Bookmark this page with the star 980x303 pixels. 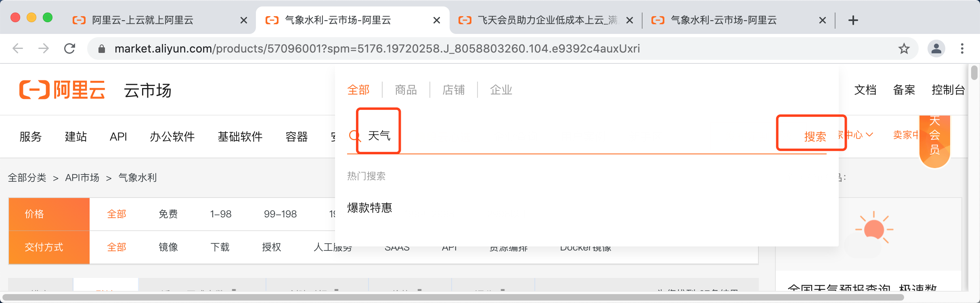coord(904,49)
